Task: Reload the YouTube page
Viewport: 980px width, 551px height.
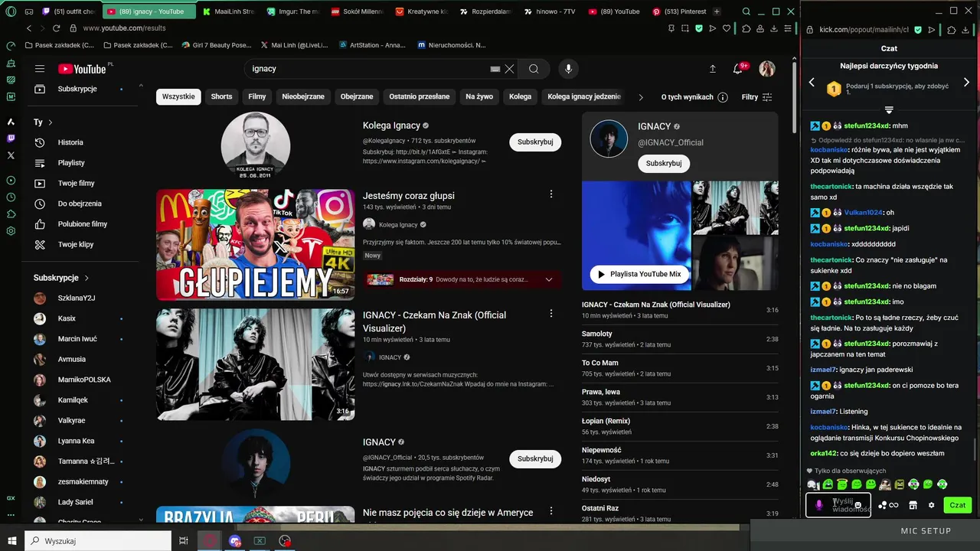Action: 56,28
